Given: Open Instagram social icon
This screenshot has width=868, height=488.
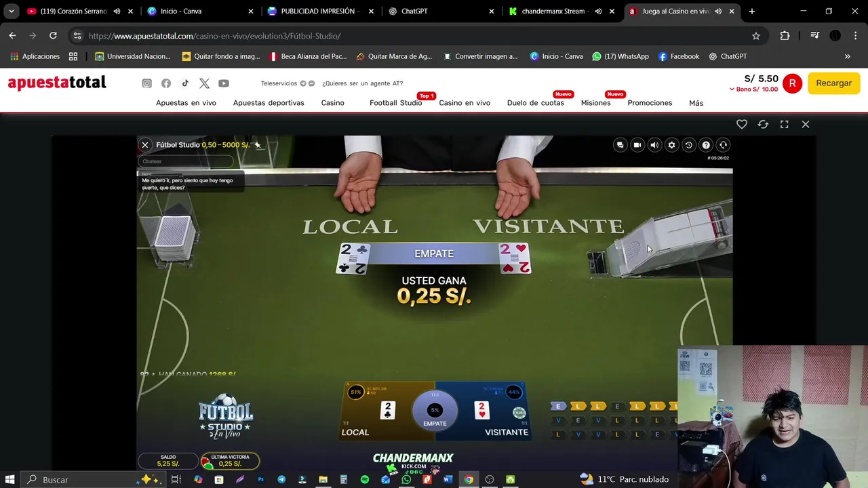Looking at the screenshot, I should click(146, 83).
